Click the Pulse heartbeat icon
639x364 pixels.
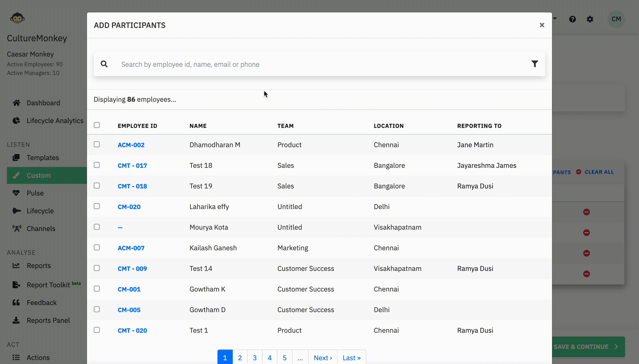point(16,193)
